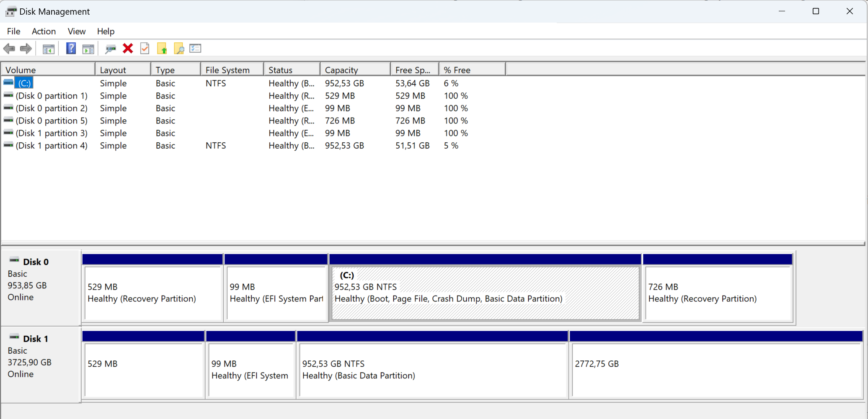Sort by the Free Space column header
This screenshot has width=868, height=419.
coord(415,70)
